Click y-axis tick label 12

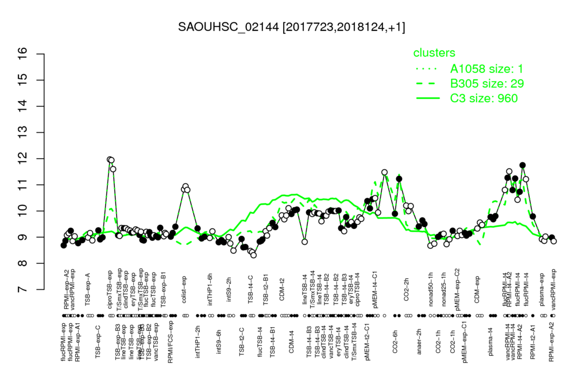pyautogui.click(x=23, y=159)
